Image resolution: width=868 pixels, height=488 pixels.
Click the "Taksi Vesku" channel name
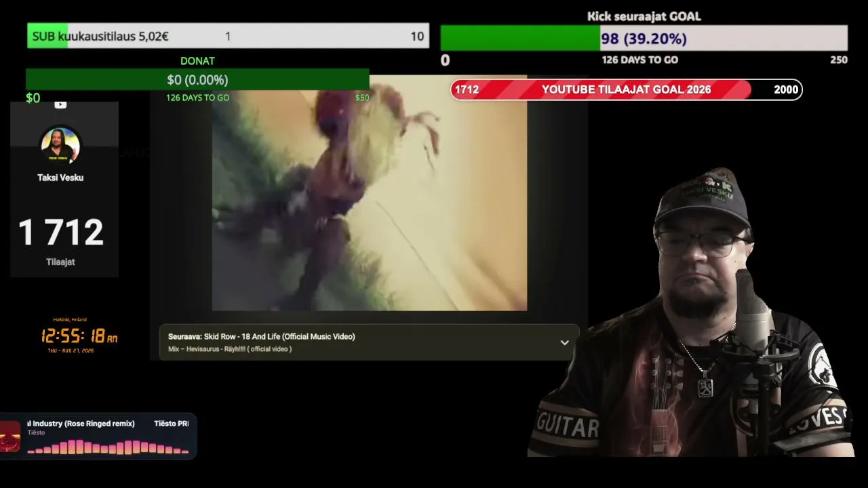click(60, 178)
